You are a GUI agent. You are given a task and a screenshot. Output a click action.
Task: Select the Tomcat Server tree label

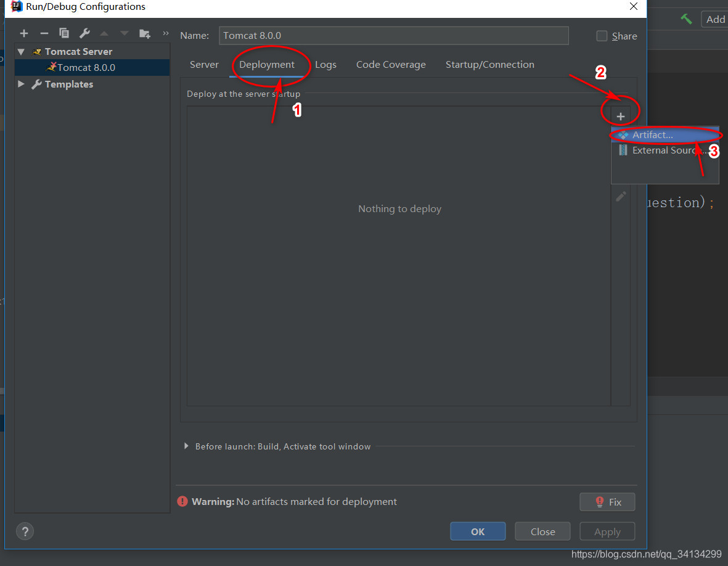coord(78,52)
